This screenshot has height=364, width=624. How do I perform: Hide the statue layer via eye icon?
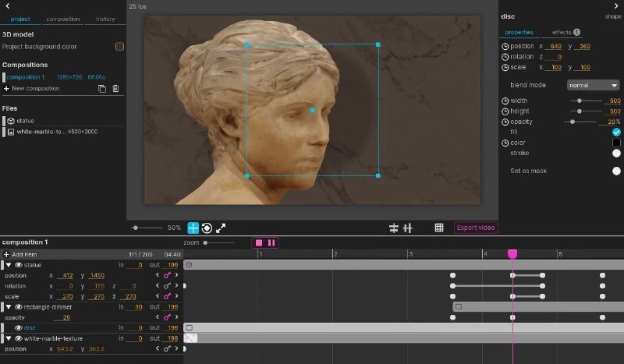pos(19,265)
